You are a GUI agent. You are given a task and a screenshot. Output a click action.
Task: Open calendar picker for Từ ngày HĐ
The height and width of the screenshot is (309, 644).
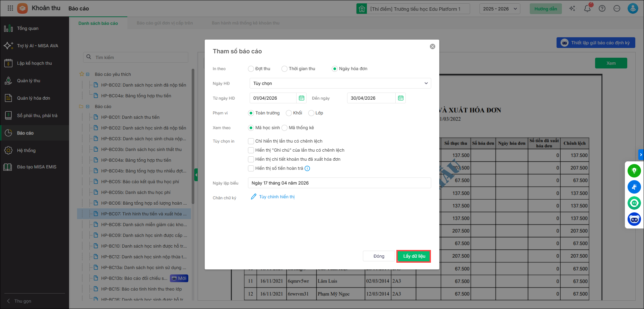click(301, 98)
